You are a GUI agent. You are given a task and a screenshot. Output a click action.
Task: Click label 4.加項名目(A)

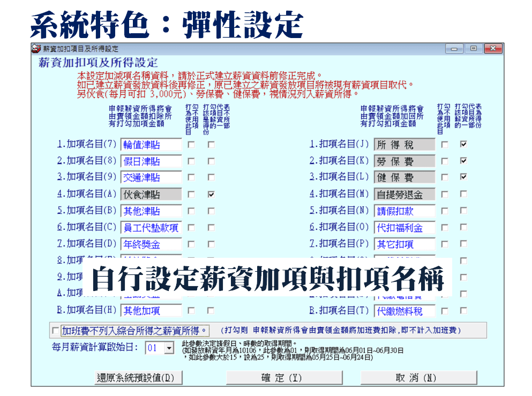tap(86, 194)
